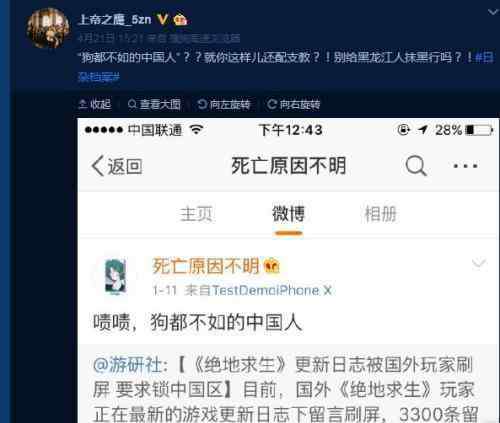The height and width of the screenshot is (423, 500).
Task: Tap the 返回 back arrow
Action: [117, 166]
